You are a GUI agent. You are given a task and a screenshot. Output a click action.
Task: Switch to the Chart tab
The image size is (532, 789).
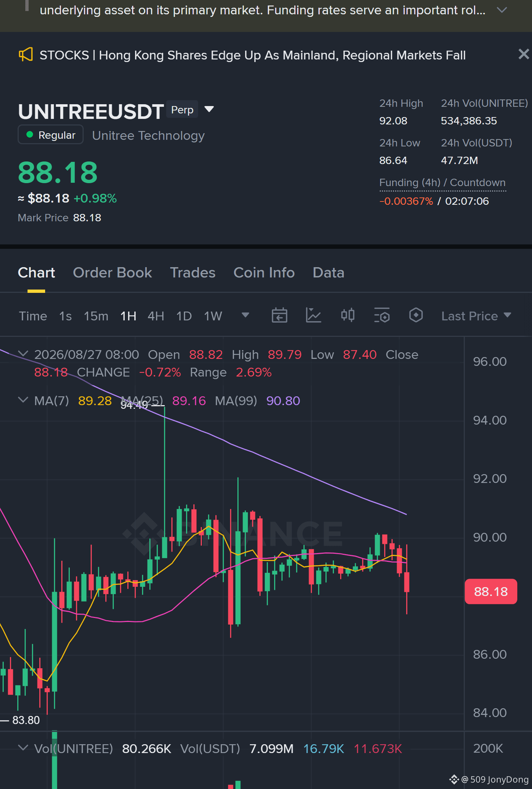pos(36,273)
